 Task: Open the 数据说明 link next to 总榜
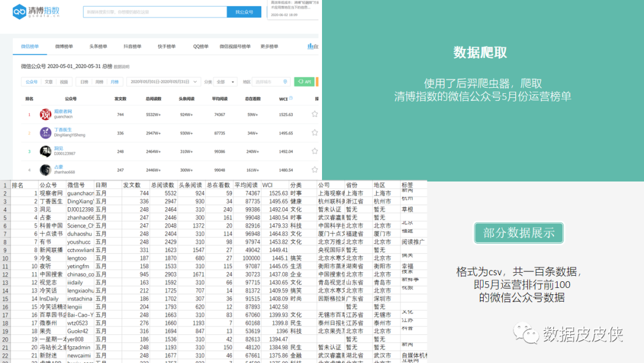[x=122, y=67]
